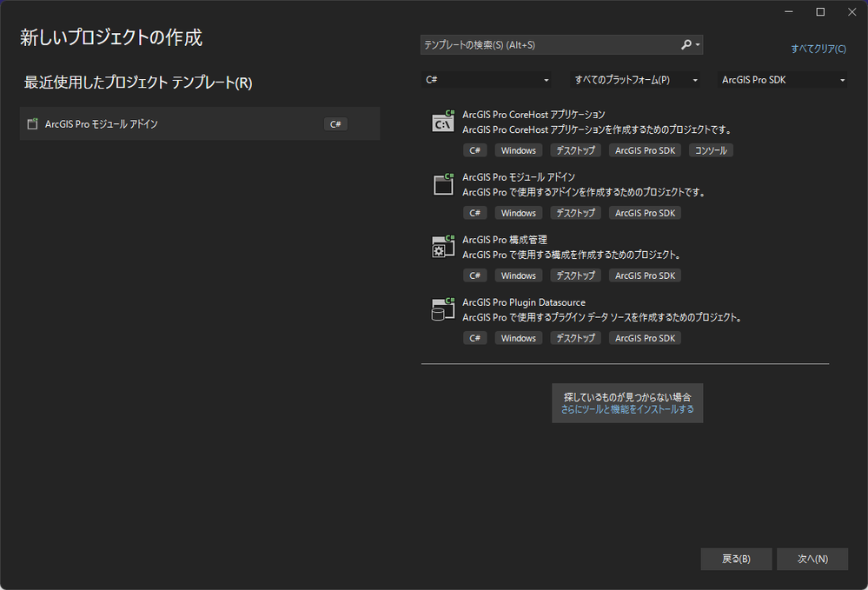
Task: Select the コンソール tag under CoreHost アプリケーション
Action: pos(711,149)
